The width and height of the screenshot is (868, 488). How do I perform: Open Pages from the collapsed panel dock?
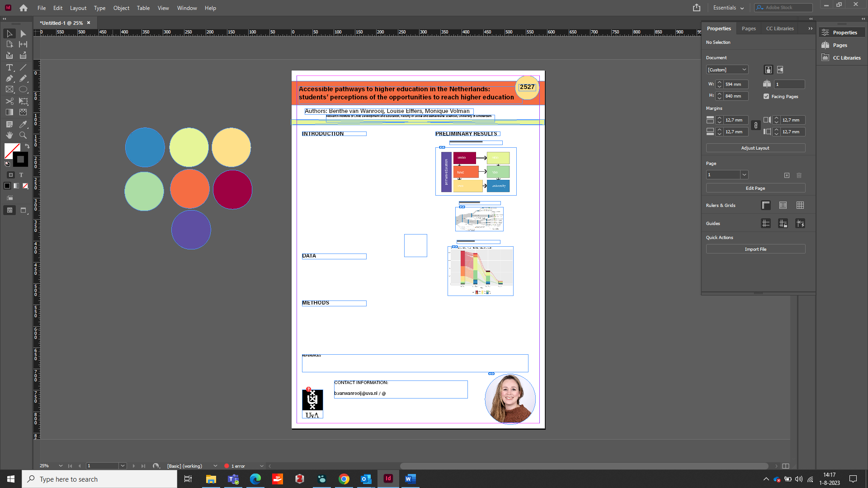(x=841, y=45)
